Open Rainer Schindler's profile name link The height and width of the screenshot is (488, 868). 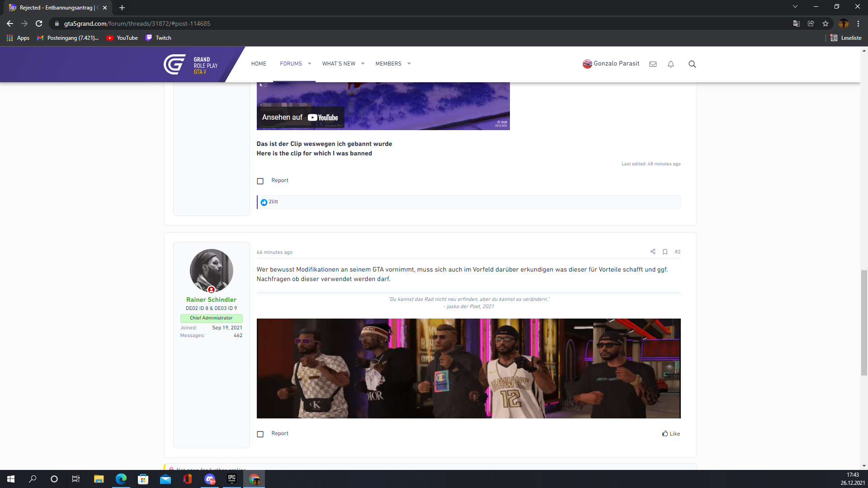pyautogui.click(x=211, y=300)
